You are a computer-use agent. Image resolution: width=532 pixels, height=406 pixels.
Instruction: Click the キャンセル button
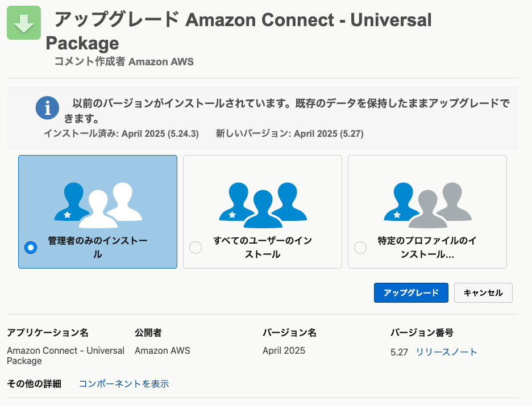(483, 293)
